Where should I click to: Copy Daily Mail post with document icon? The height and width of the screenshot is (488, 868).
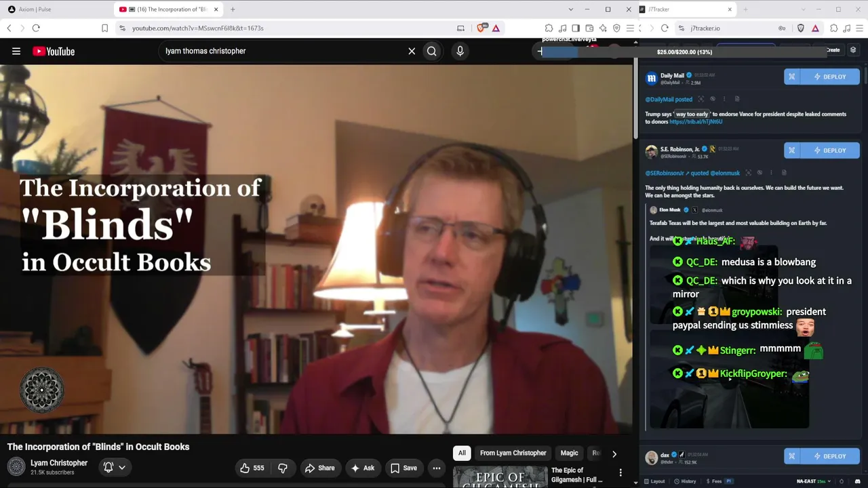click(737, 99)
